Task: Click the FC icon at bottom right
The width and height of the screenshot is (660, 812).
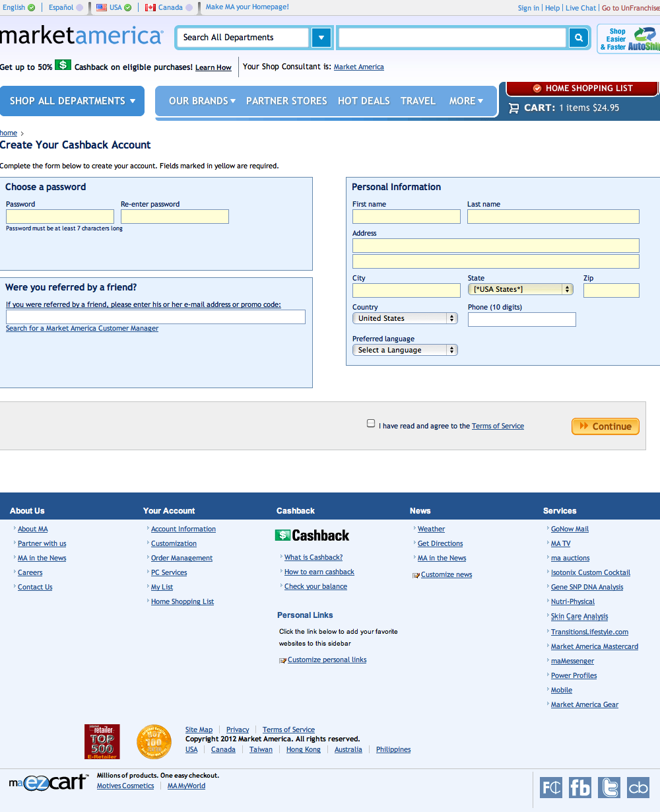Action: pos(550,787)
